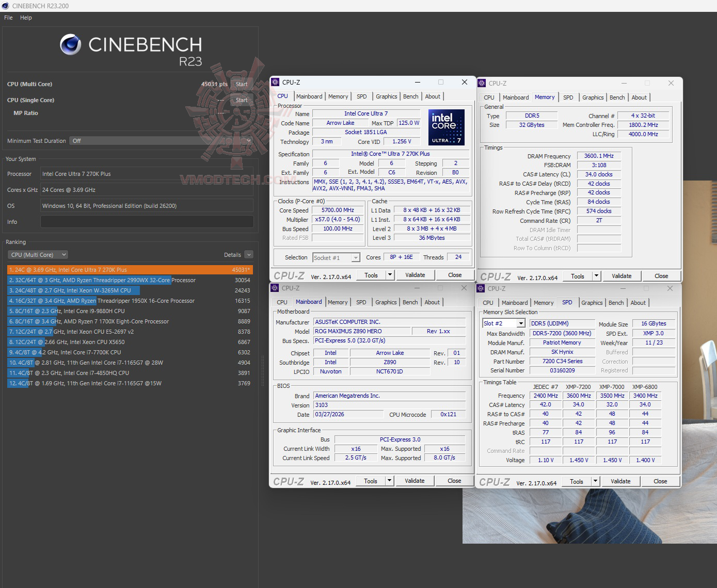Image resolution: width=717 pixels, height=588 pixels.
Task: Select the Core i7-7700K ranking row
Action: (x=130, y=352)
